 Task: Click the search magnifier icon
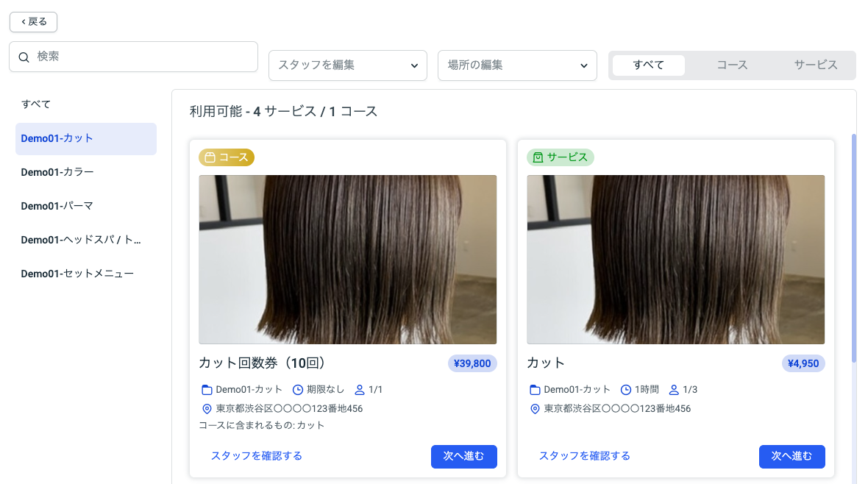pyautogui.click(x=24, y=57)
